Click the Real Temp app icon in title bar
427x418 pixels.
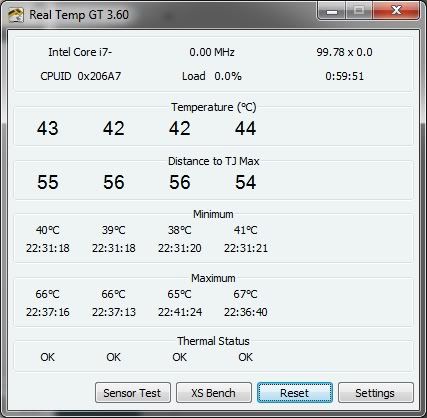pos(15,15)
